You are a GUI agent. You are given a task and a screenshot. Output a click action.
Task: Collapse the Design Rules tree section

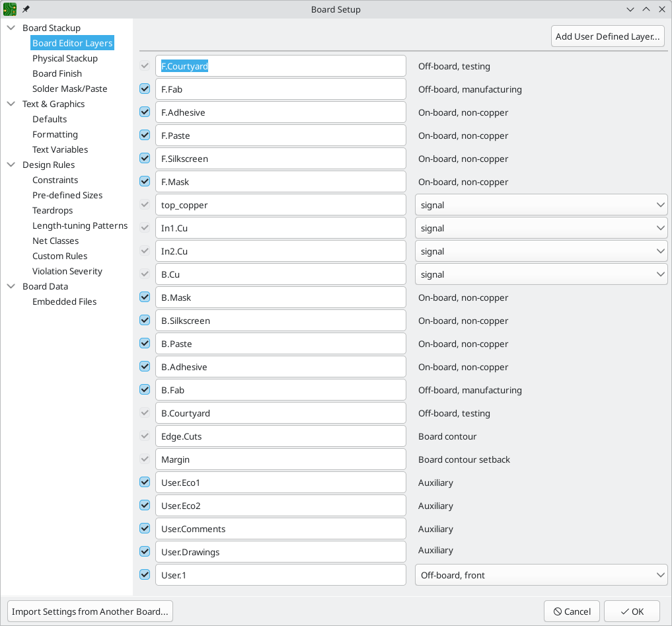click(x=11, y=165)
